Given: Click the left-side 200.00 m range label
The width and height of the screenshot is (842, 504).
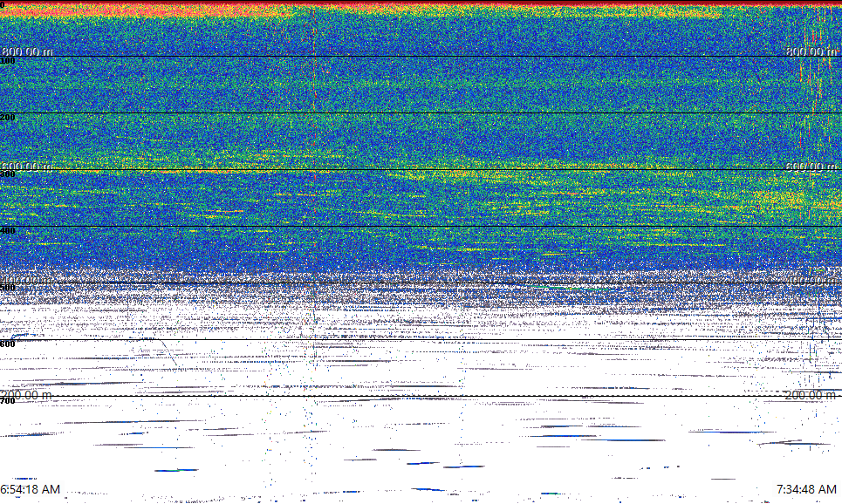Looking at the screenshot, I should pyautogui.click(x=26, y=395).
